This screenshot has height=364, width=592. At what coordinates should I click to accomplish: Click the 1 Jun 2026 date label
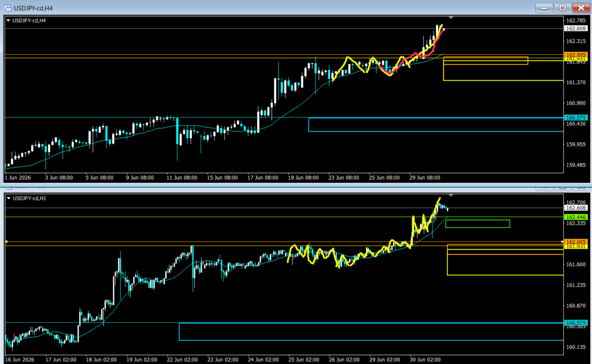[x=18, y=177]
